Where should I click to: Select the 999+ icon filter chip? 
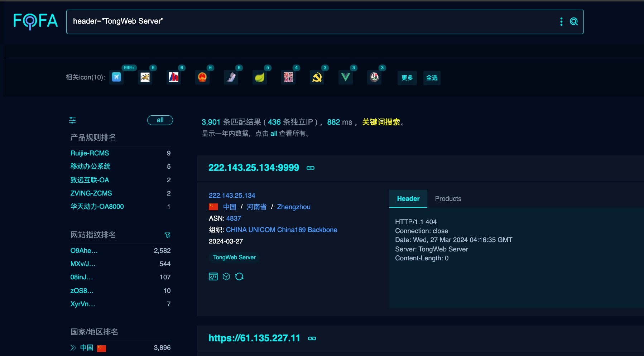pos(116,77)
